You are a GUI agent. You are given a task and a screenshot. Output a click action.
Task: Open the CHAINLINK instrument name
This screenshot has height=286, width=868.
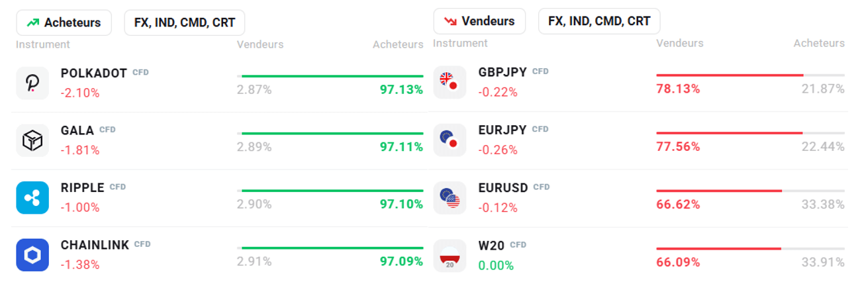95,245
